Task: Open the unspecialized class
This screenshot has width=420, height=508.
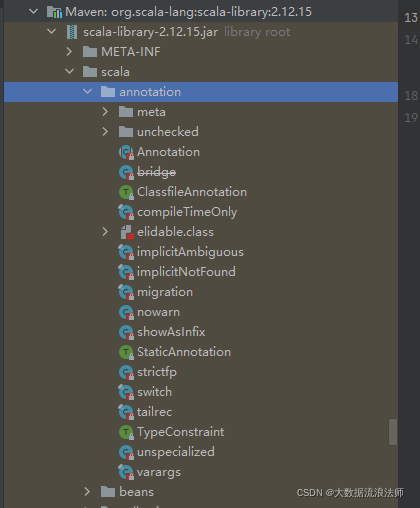Action: 176,452
